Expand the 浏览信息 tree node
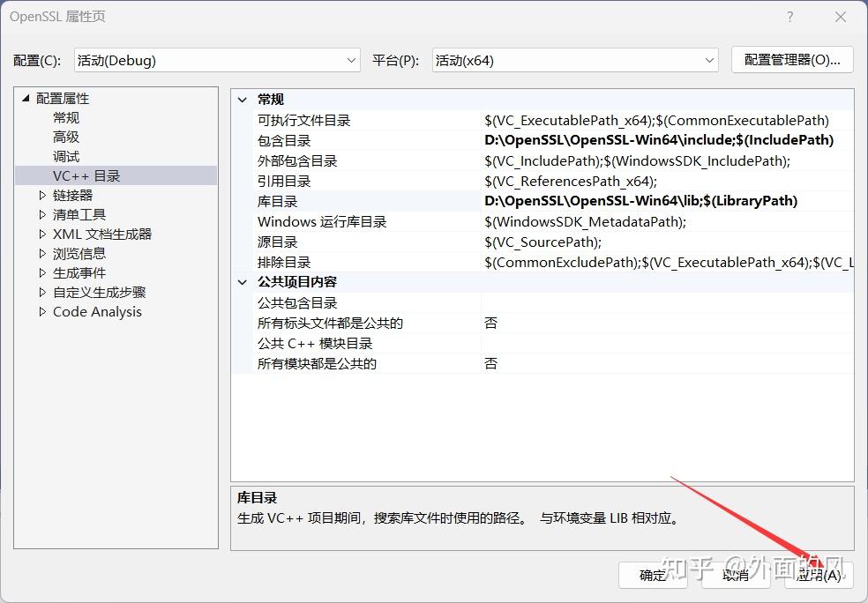This screenshot has height=603, width=868. pos(42,253)
